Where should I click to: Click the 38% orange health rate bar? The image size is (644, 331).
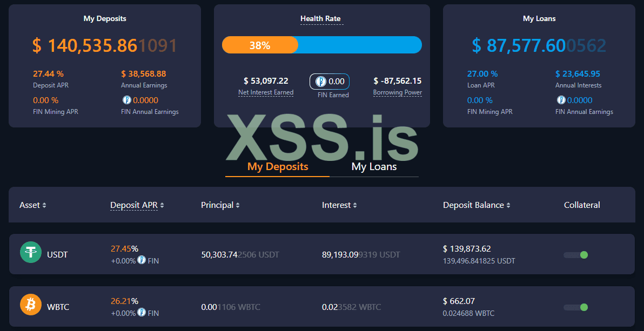pyautogui.click(x=260, y=45)
